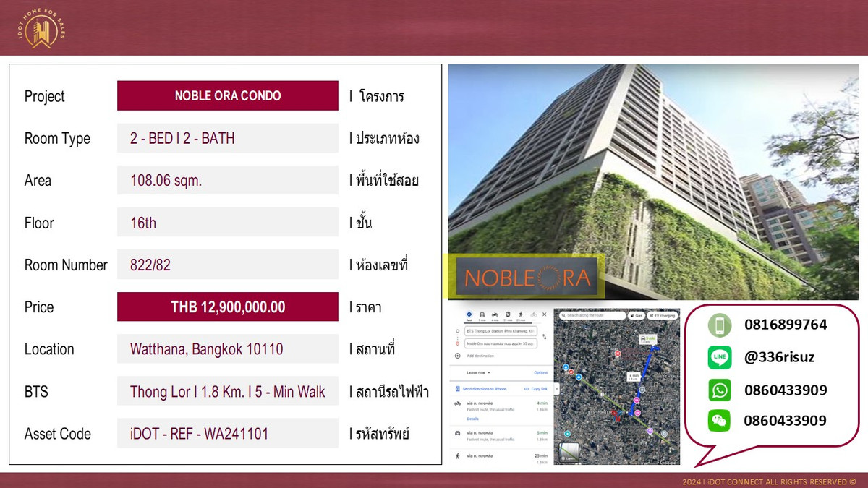Expand Details for the fastest route

click(473, 419)
